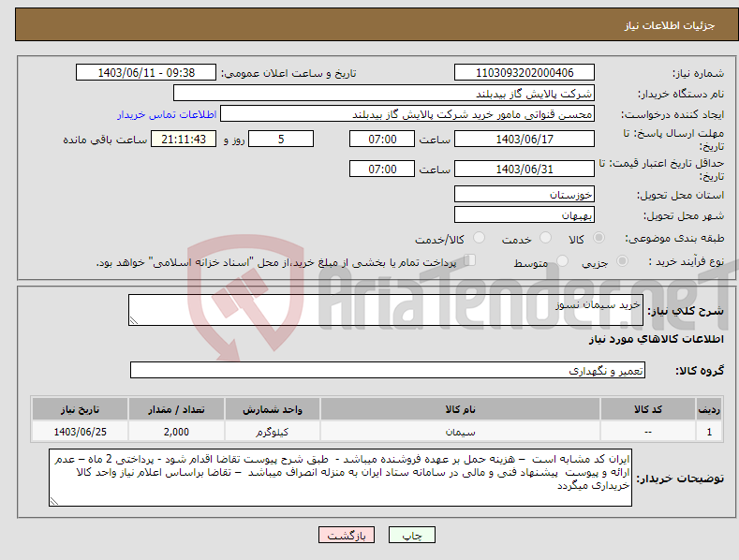Click the سیمان item name cell
The image size is (739, 560).
point(460,432)
